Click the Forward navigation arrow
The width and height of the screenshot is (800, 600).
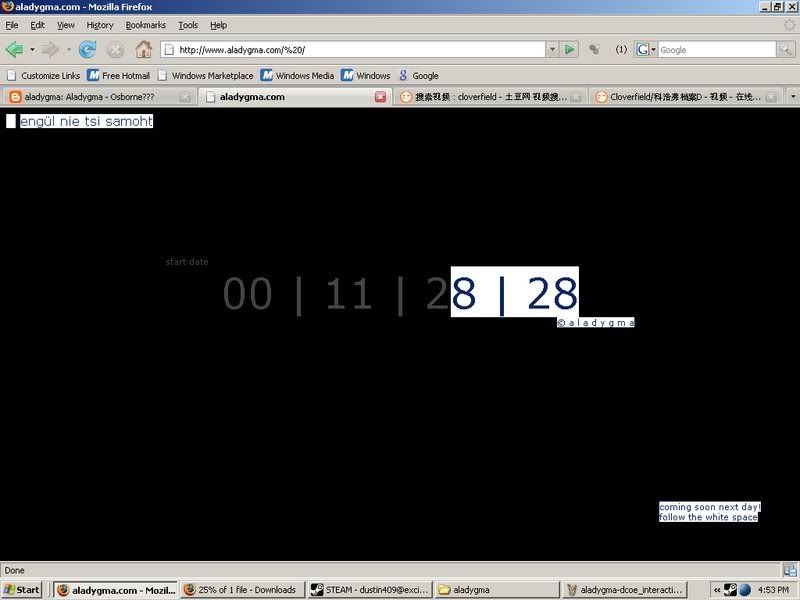50,49
